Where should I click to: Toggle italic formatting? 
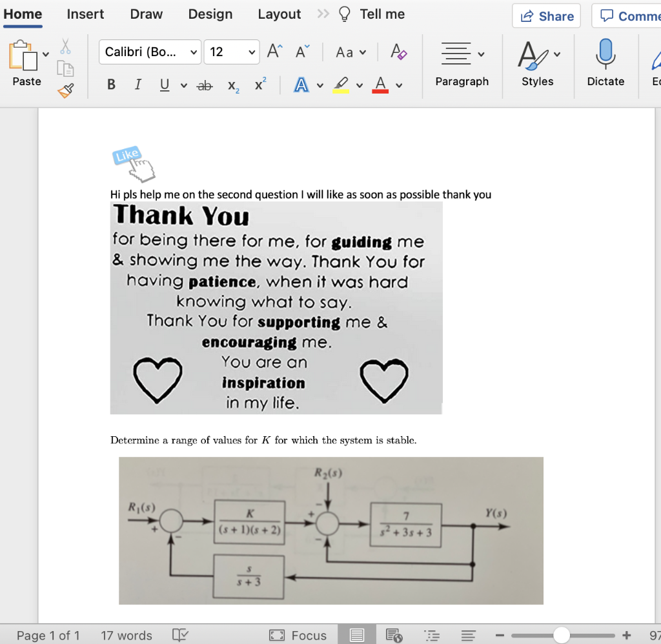(x=137, y=85)
